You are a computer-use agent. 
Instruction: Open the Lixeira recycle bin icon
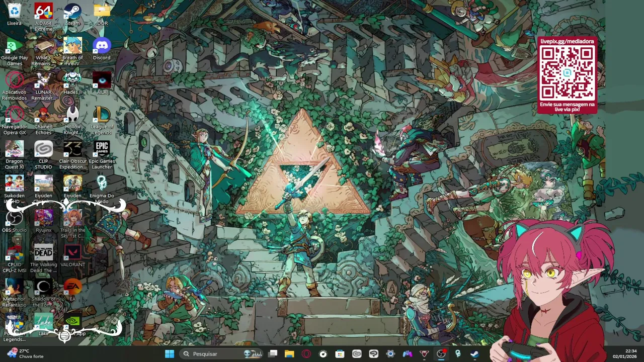click(x=14, y=15)
